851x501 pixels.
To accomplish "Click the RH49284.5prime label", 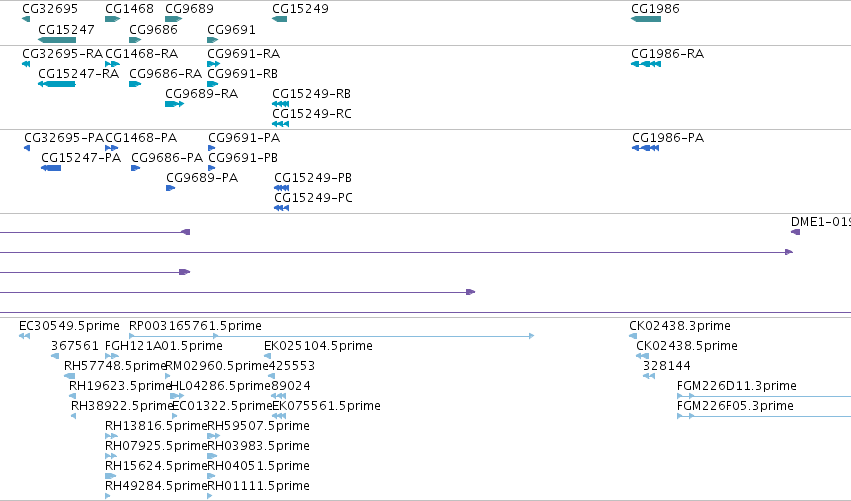I will (x=156, y=486).
